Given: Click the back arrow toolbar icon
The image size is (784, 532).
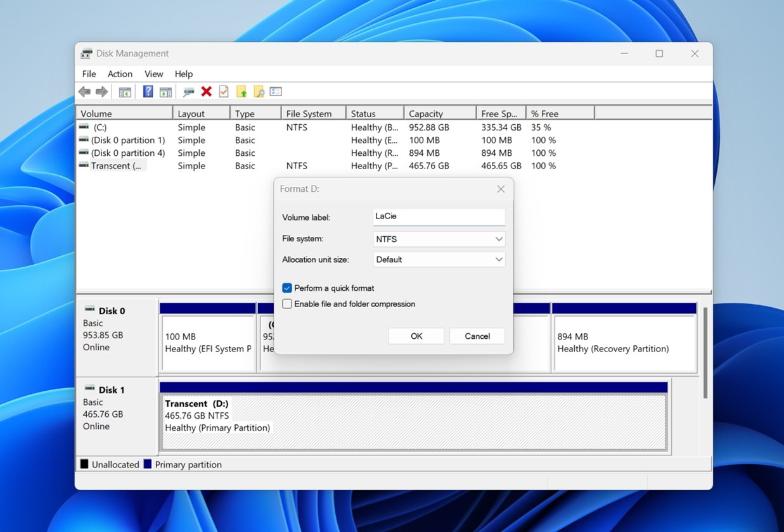Looking at the screenshot, I should (84, 92).
